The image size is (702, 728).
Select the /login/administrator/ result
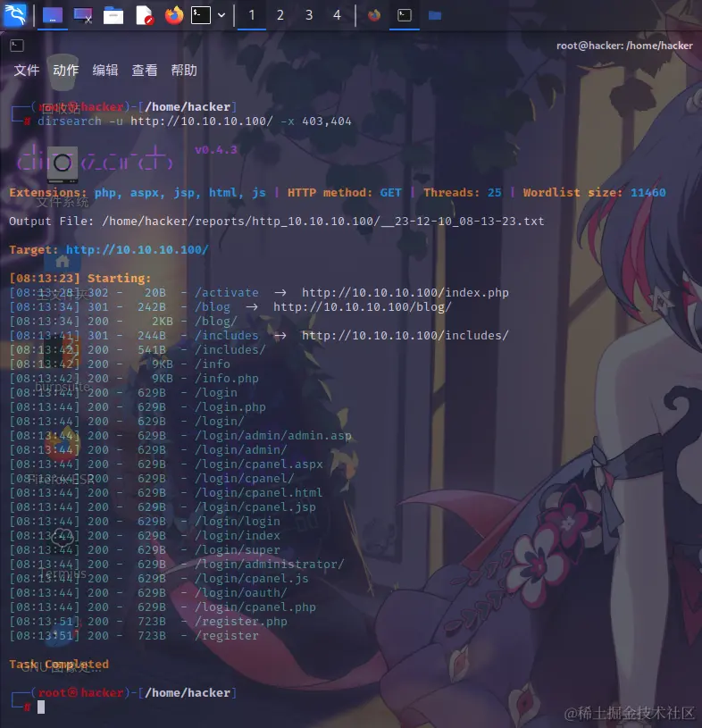[270, 565]
